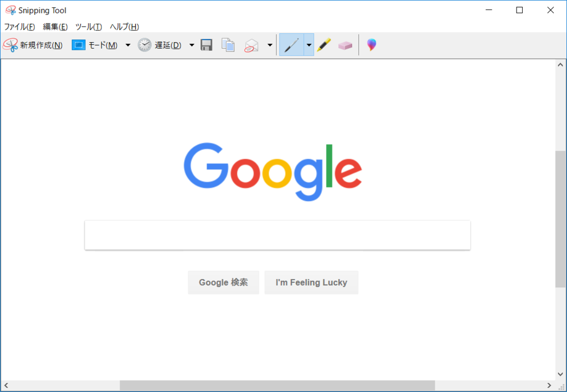
Task: Open the ヘルプ(H) menu
Action: [x=125, y=27]
